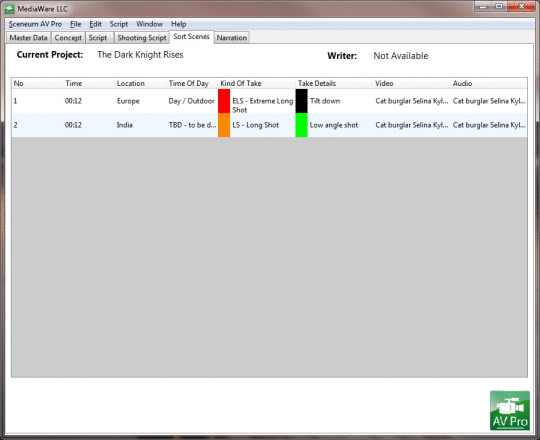This screenshot has width=540, height=440.
Task: Click the Audio cell in India row
Action: pos(489,125)
